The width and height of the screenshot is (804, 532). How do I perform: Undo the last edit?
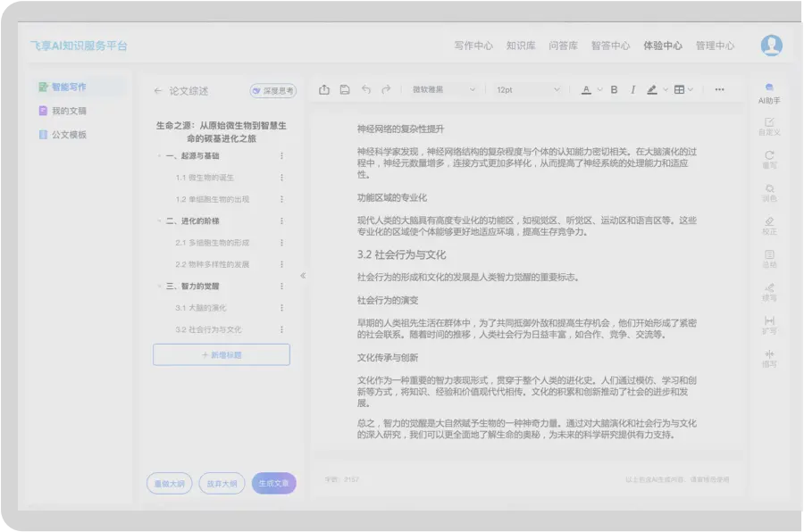pyautogui.click(x=365, y=89)
